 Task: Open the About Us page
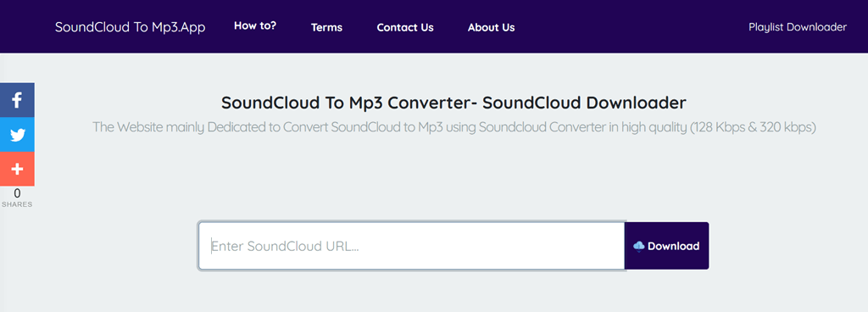tap(491, 27)
